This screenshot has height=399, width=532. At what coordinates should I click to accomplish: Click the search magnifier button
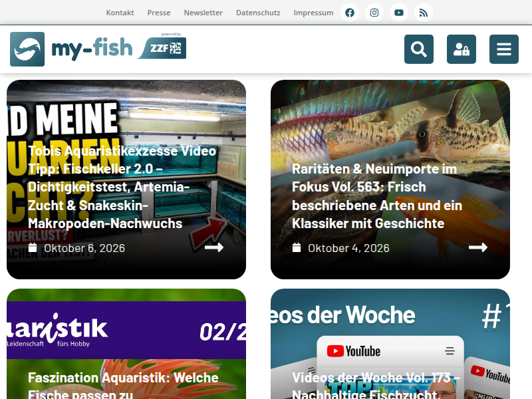click(x=419, y=49)
